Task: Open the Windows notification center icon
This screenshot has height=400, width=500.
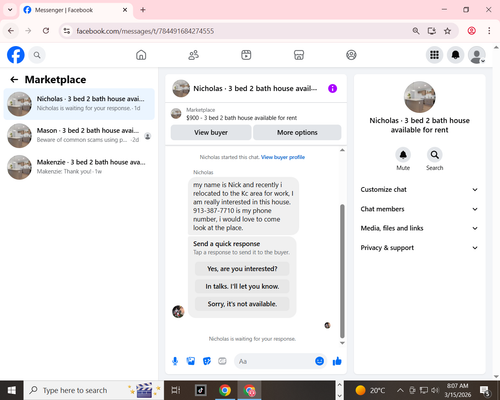Action: click(485, 390)
